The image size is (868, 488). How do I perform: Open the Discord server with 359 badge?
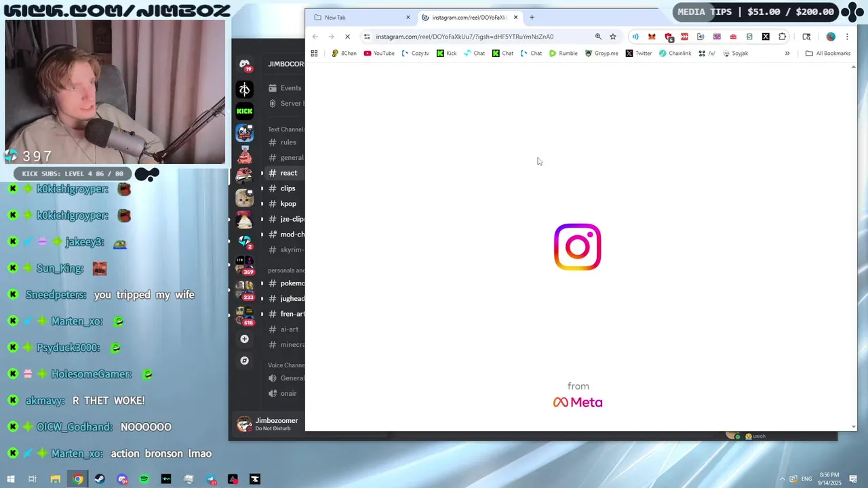[x=245, y=264]
